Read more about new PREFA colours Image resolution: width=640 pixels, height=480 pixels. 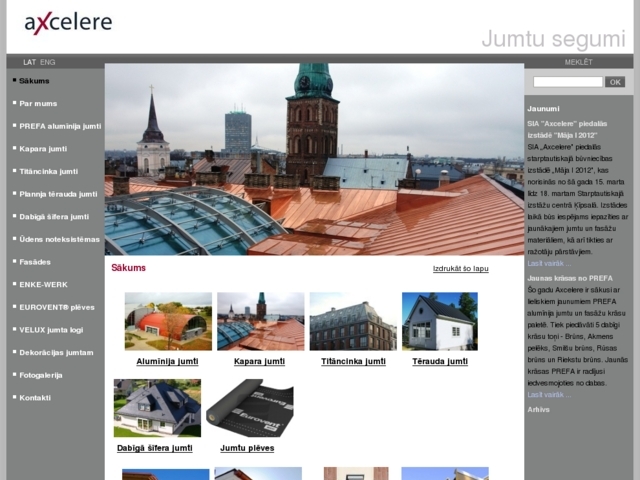[549, 395]
